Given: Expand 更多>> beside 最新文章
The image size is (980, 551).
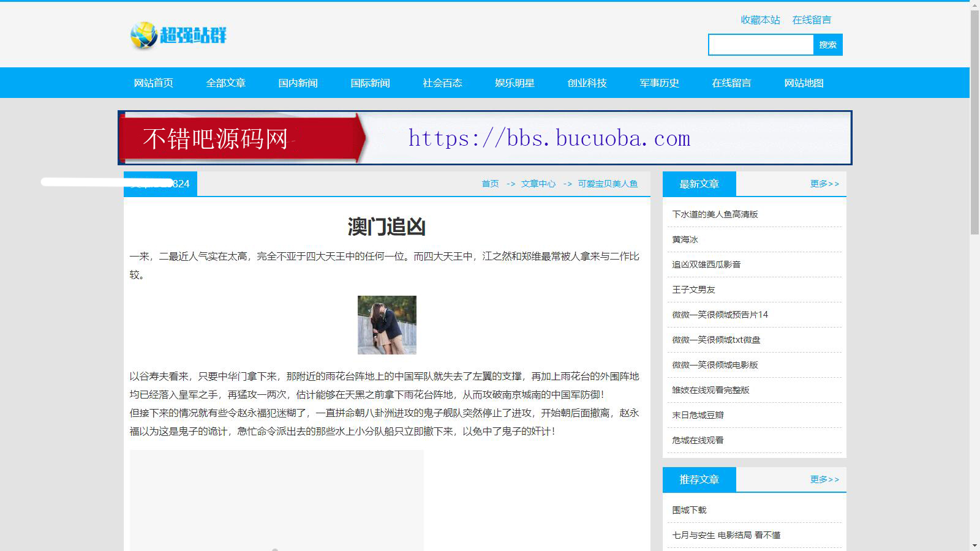Looking at the screenshot, I should pyautogui.click(x=824, y=184).
